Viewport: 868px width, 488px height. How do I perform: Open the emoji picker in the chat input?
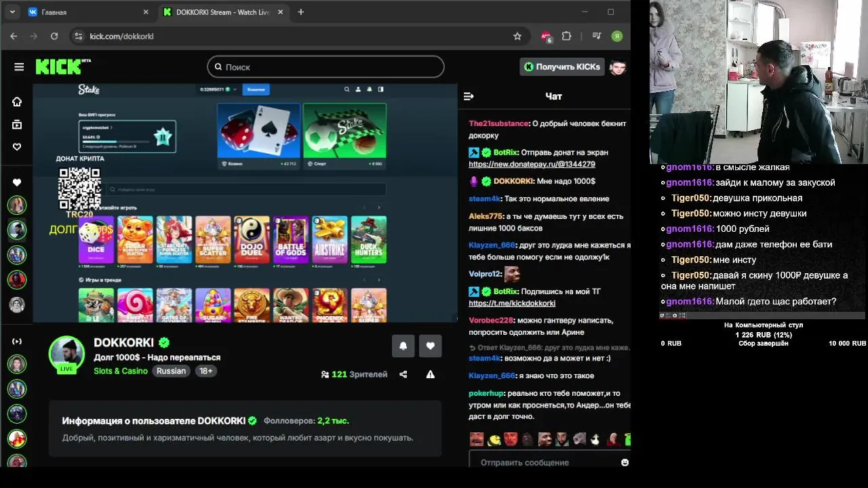point(625,462)
